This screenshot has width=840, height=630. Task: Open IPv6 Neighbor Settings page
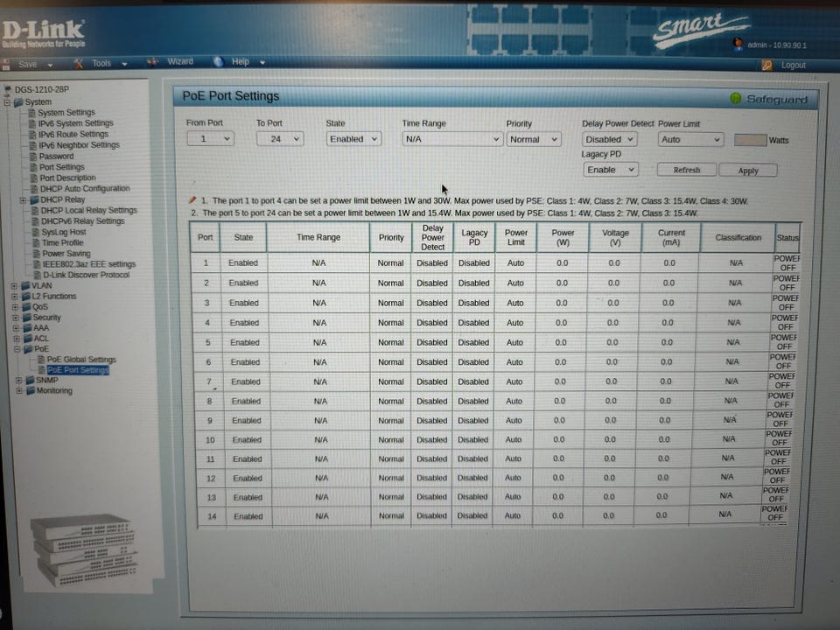[80, 145]
